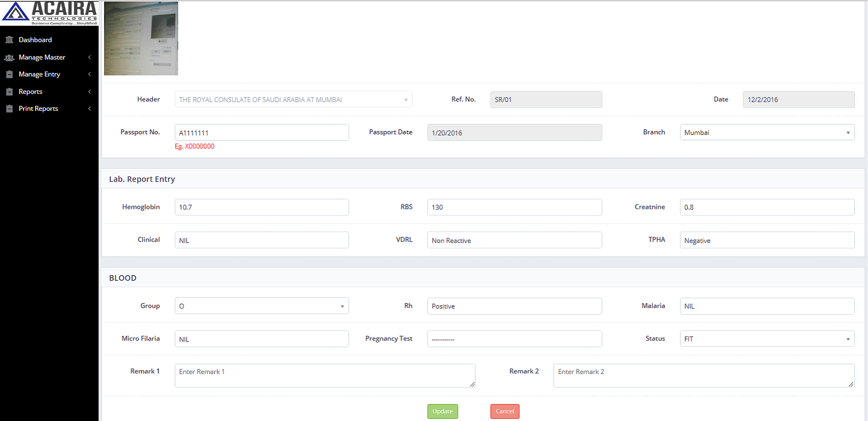
Task: Click the Manage Entry clipboard icon
Action: click(9, 75)
